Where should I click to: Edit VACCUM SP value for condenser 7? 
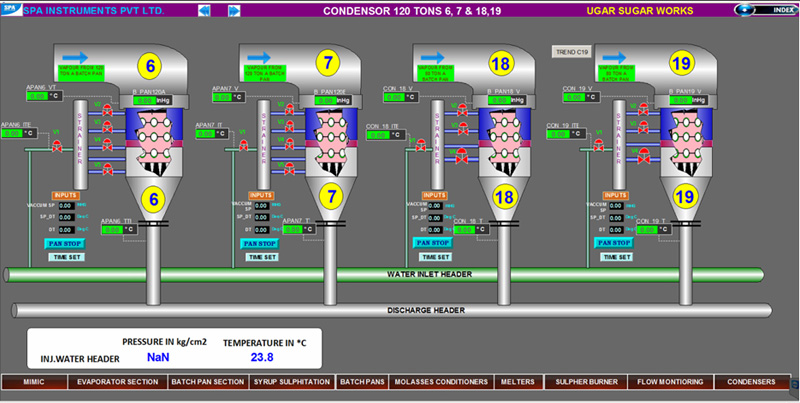(261, 206)
